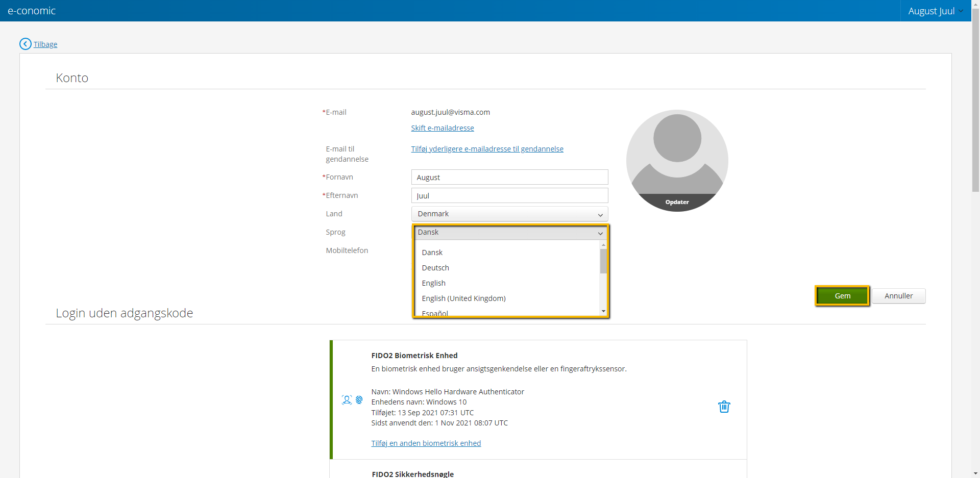Choose English (United Kingdom) in the language list

(x=463, y=298)
